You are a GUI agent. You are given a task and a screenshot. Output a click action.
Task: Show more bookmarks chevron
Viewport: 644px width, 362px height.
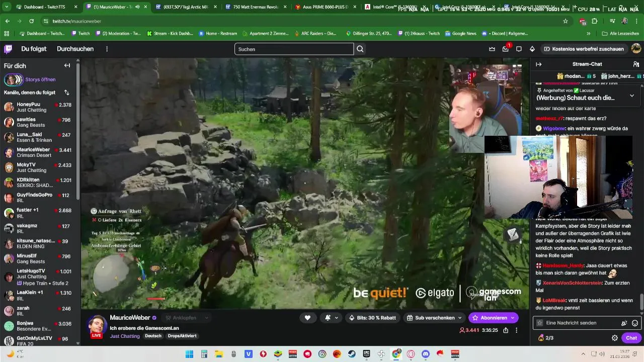[588, 33]
